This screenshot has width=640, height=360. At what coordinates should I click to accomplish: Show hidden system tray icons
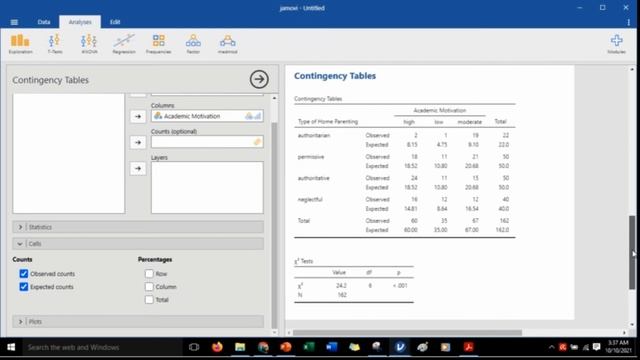[551, 347]
